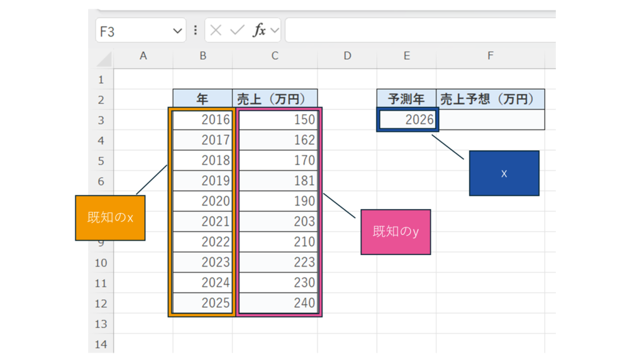Expand the chevron next to the fx icon

click(275, 31)
